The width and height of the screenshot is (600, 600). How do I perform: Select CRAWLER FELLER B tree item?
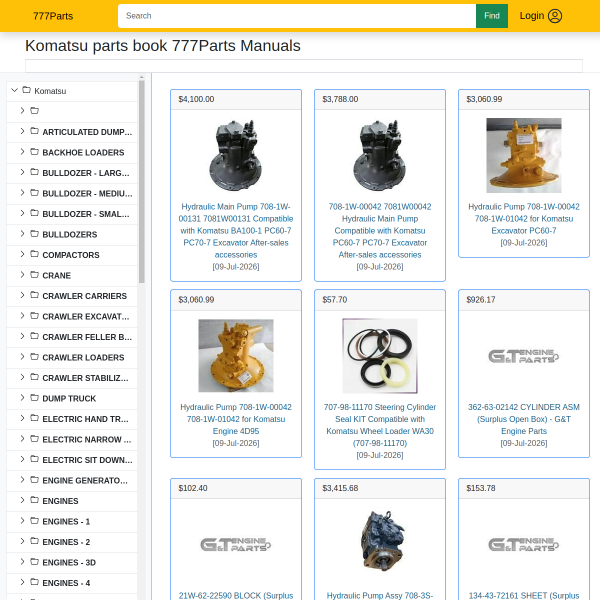pyautogui.click(x=87, y=337)
